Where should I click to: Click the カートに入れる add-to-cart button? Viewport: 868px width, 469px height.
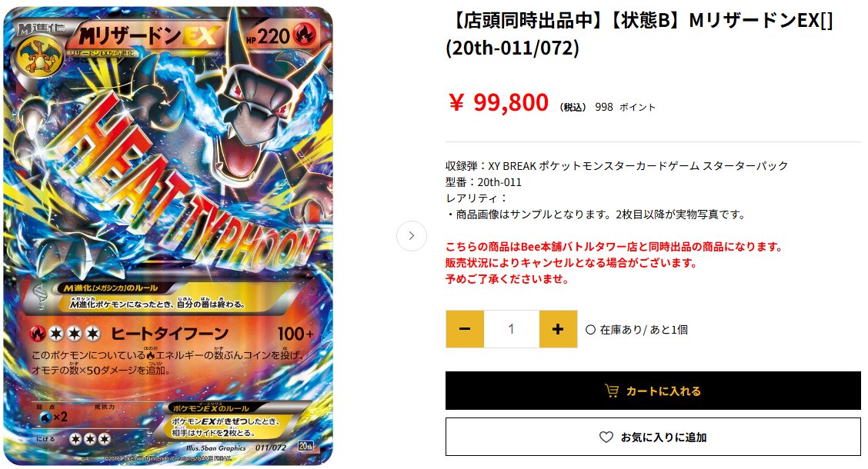point(653,391)
